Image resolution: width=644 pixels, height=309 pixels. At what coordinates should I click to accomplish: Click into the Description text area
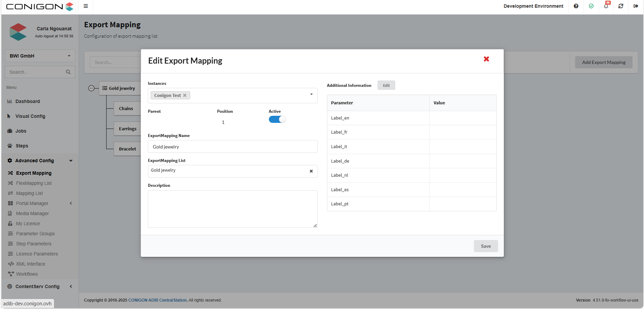tap(233, 209)
